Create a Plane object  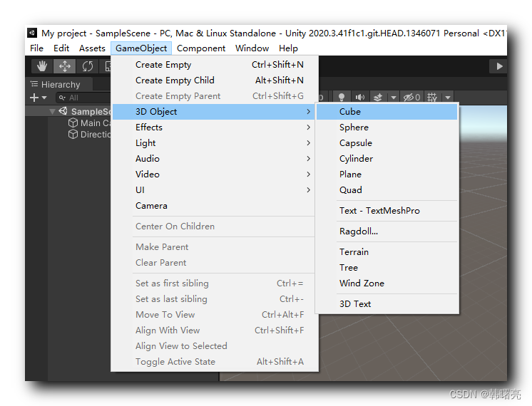coord(387,175)
